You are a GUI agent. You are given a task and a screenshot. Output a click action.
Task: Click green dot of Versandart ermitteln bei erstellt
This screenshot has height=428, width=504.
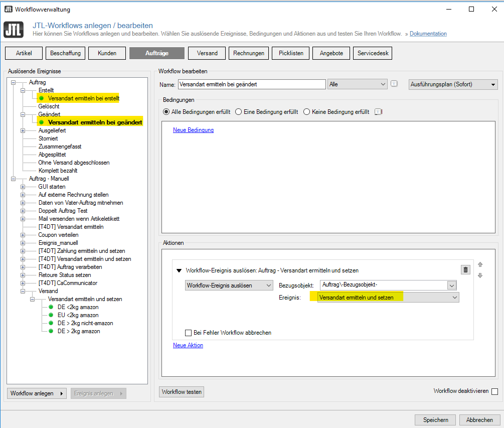[x=42, y=98]
